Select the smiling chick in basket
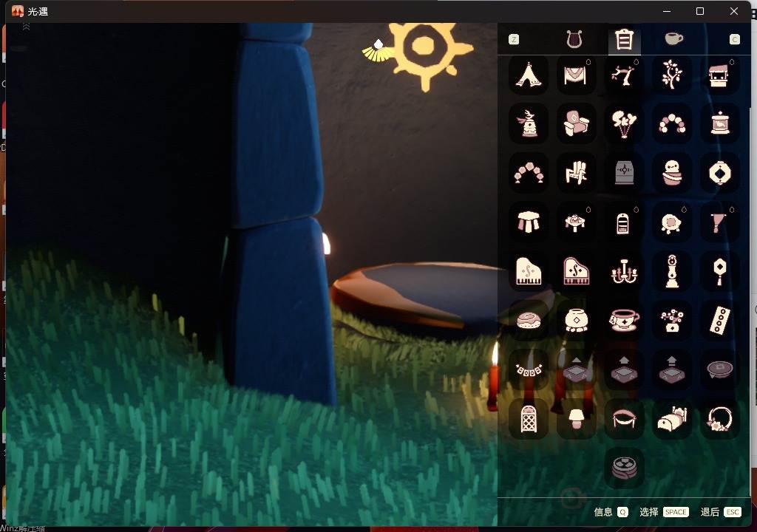 [x=671, y=173]
